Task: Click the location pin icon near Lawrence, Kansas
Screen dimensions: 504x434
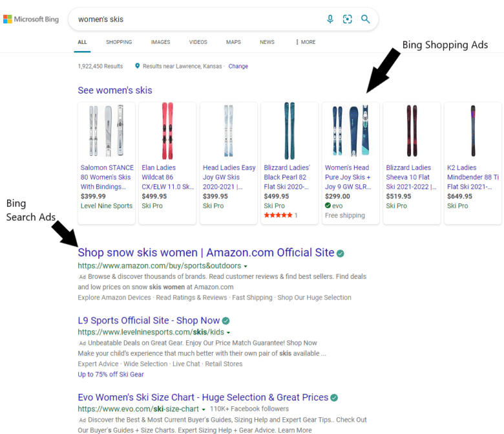Action: (x=137, y=66)
